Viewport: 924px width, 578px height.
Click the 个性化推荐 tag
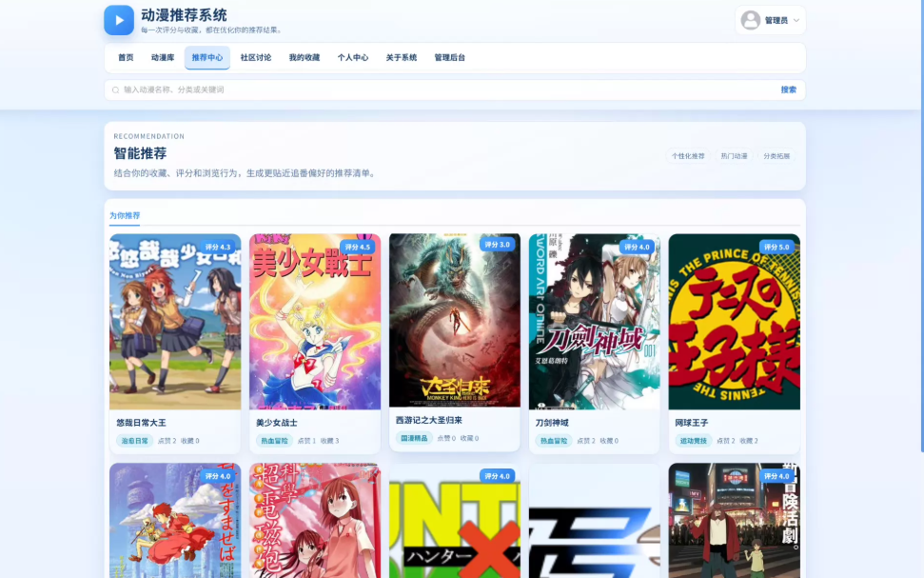click(688, 156)
